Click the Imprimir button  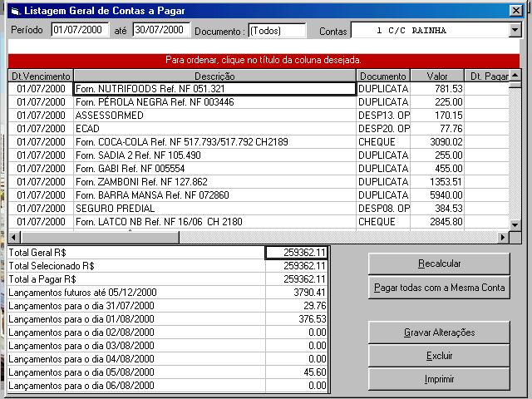pyautogui.click(x=439, y=379)
